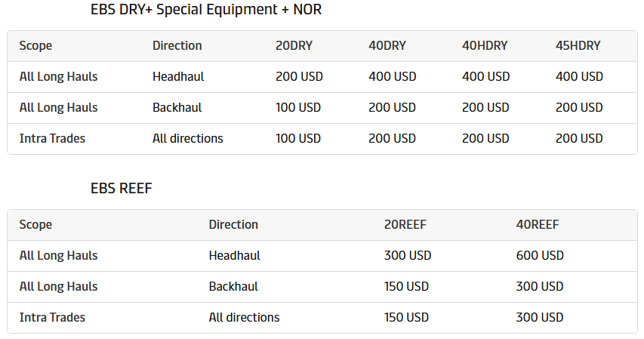Image resolution: width=644 pixels, height=339 pixels.
Task: Click All directions cell in the DRY table
Action: point(187,139)
